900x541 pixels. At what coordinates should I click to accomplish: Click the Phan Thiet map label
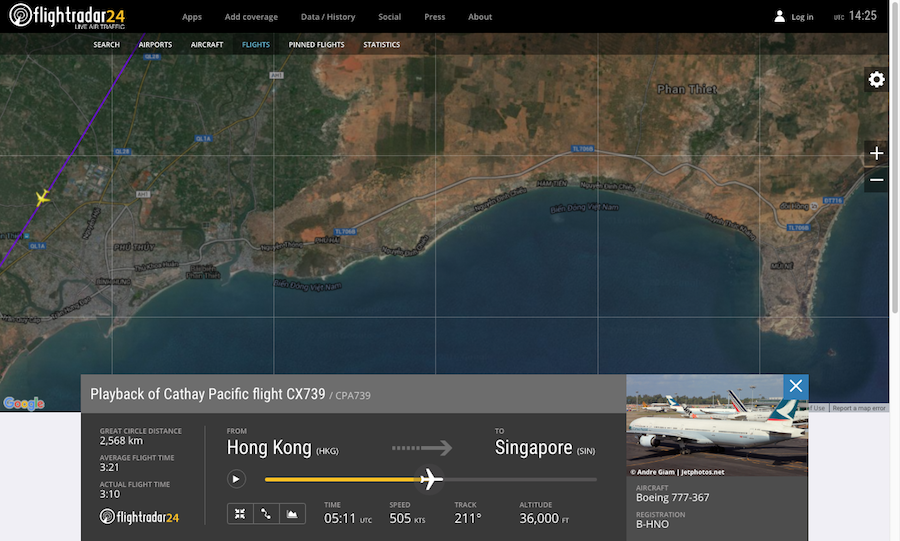pos(686,89)
